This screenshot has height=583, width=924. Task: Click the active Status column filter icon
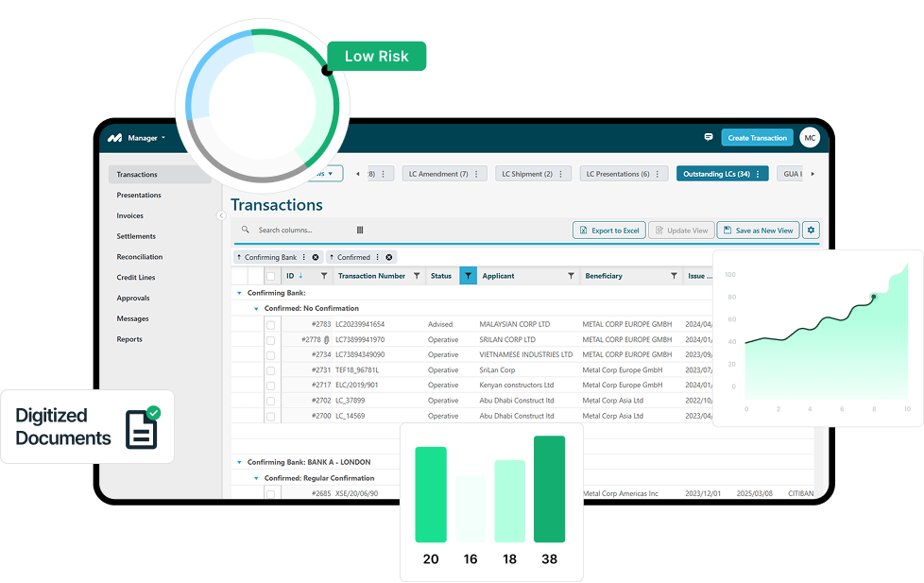tap(468, 276)
